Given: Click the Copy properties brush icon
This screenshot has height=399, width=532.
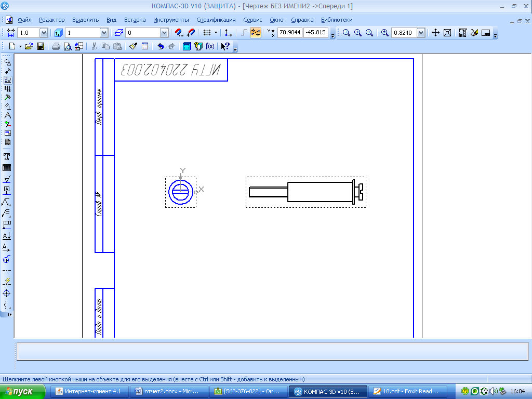Looking at the screenshot, I should 133,46.
